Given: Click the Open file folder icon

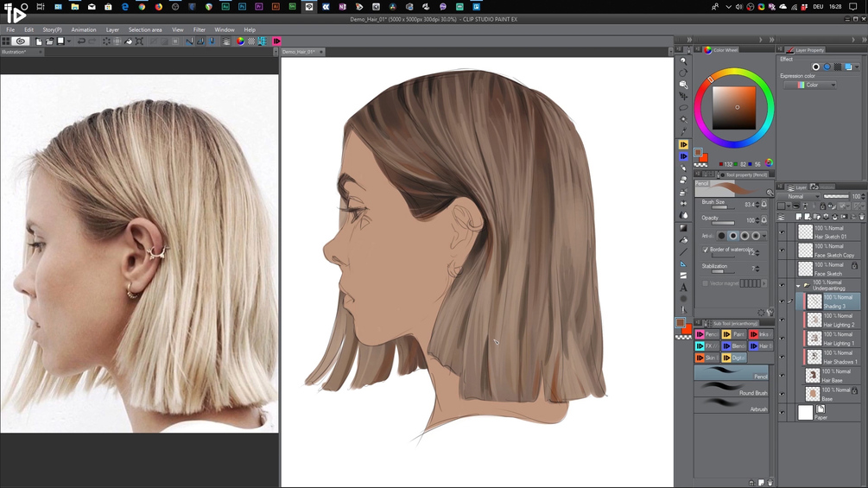Looking at the screenshot, I should (x=49, y=41).
